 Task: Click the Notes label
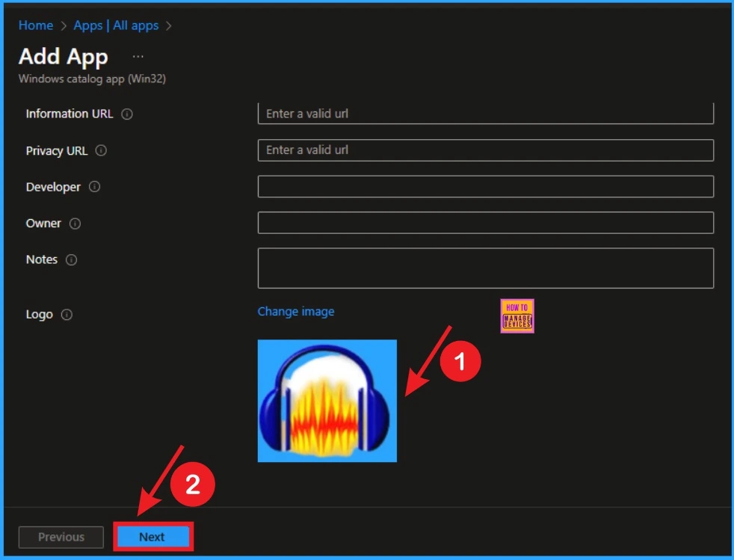click(42, 259)
